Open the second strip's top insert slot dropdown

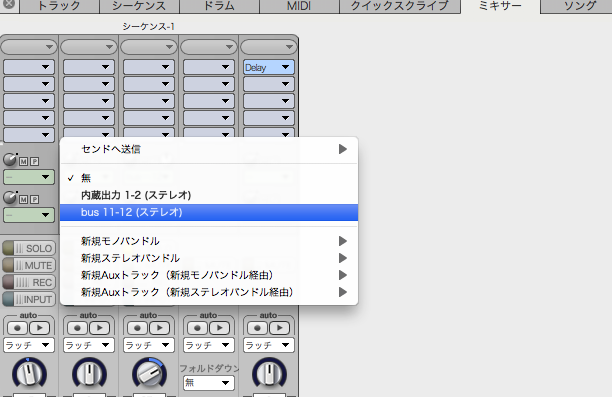tap(89, 67)
